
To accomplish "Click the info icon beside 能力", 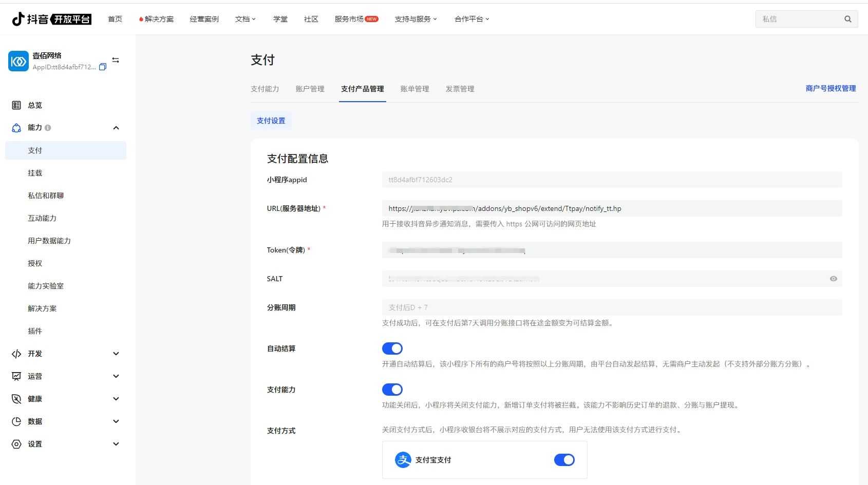I will 48,128.
